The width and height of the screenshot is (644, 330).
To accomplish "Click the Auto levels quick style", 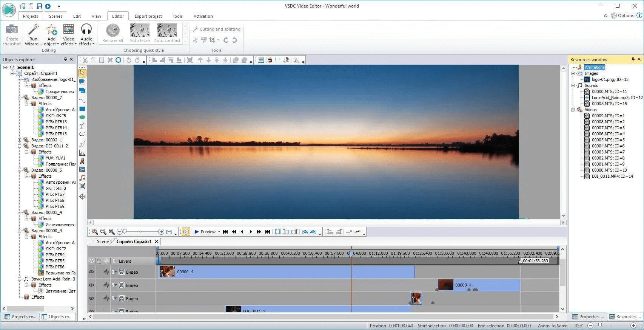I will point(140,33).
